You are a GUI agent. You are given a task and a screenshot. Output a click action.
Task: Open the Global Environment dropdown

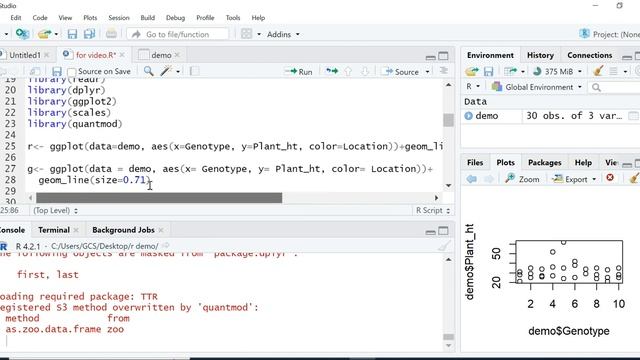[x=537, y=87]
